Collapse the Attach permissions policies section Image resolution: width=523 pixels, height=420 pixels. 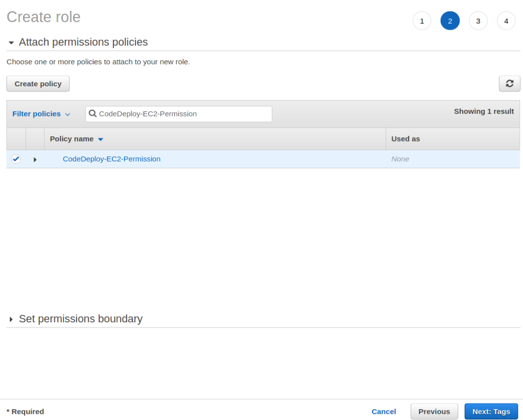[11, 42]
